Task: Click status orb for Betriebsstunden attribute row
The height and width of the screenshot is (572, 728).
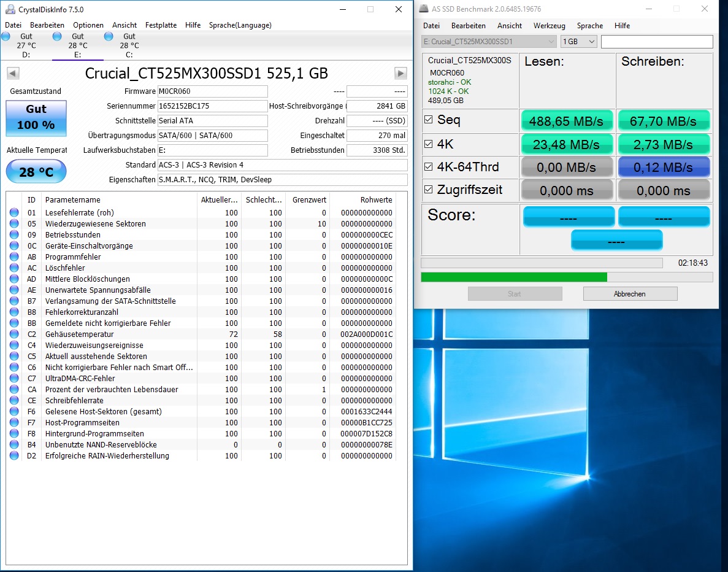Action: 14,234
